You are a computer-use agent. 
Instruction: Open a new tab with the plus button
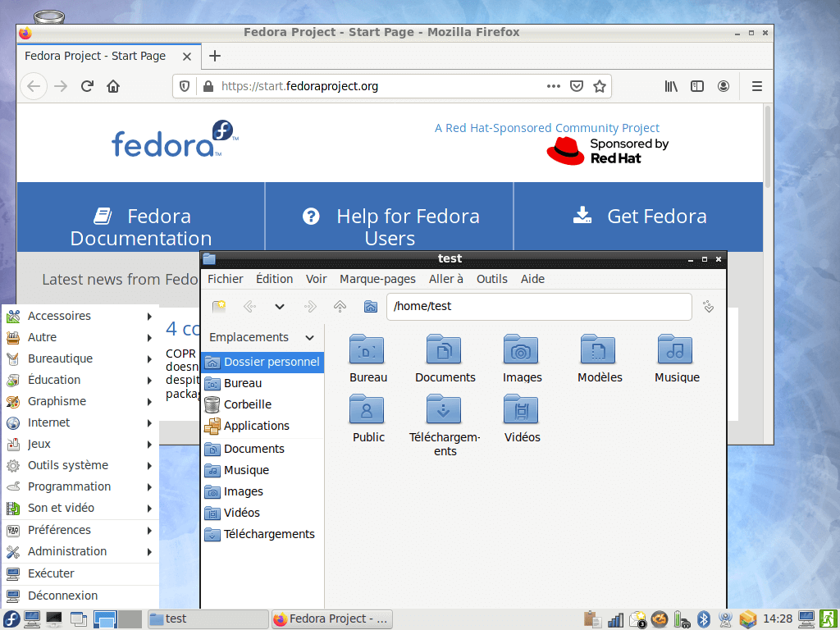click(x=215, y=56)
